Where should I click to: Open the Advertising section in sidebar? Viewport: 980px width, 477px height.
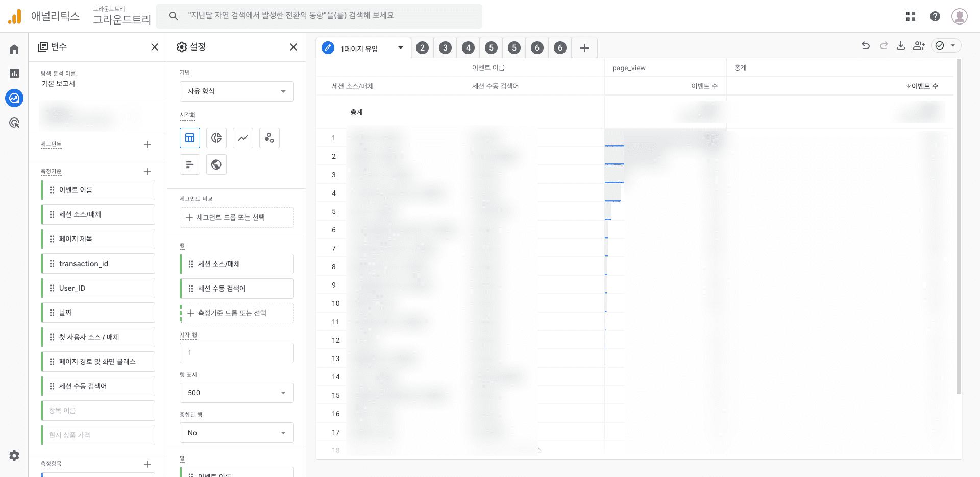click(14, 123)
